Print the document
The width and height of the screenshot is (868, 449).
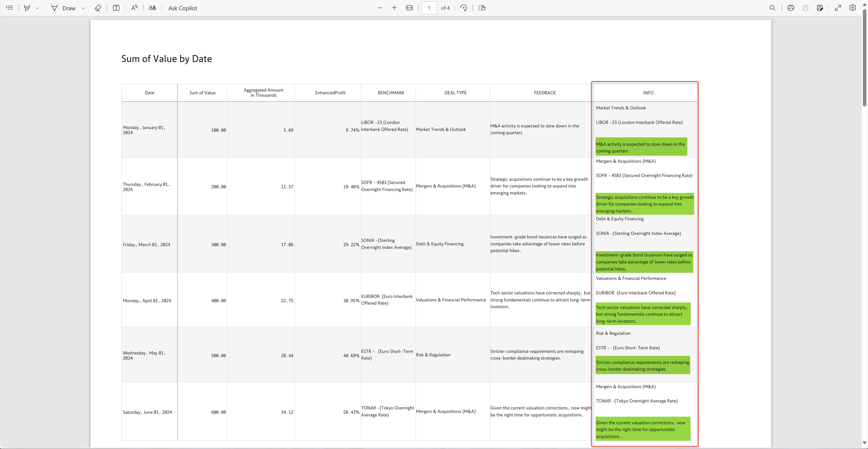coord(791,8)
